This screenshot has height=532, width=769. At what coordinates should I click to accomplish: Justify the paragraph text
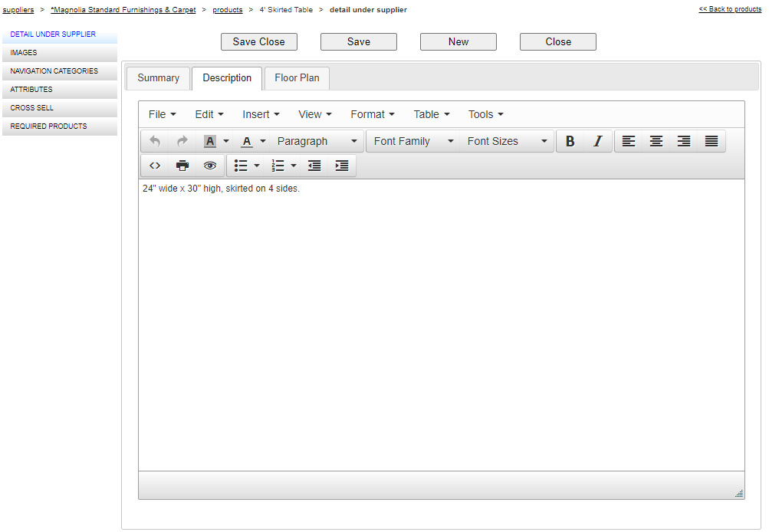pos(711,141)
